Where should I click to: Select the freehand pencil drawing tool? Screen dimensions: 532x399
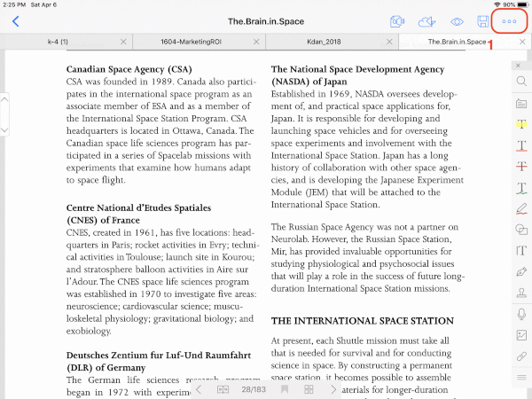click(521, 208)
